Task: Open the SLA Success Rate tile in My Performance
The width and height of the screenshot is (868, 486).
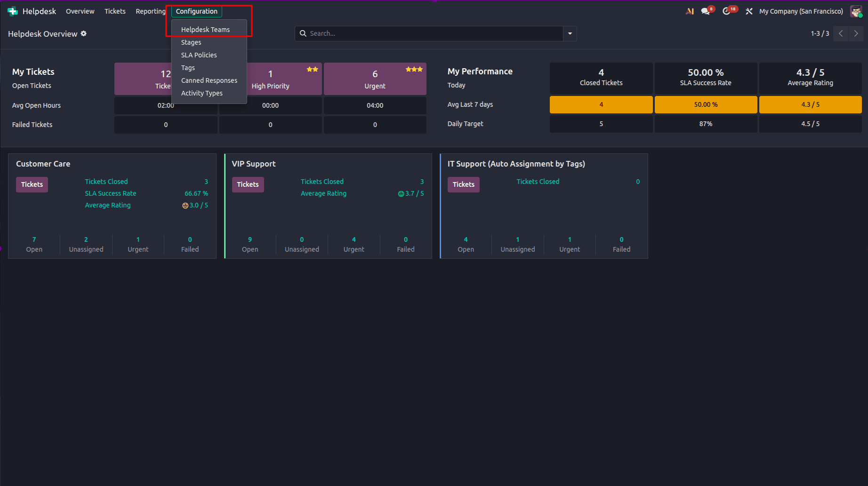Action: pyautogui.click(x=706, y=77)
